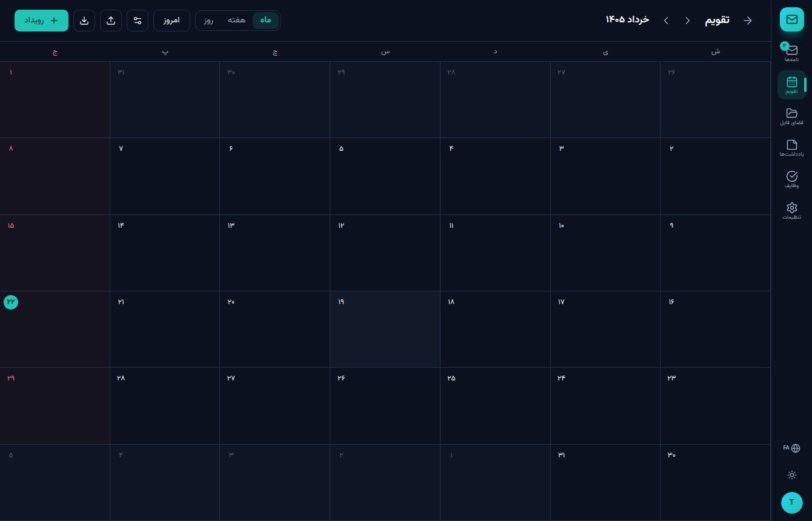Switch to هفته week view tab
Image resolution: width=812 pixels, height=521 pixels.
(237, 20)
